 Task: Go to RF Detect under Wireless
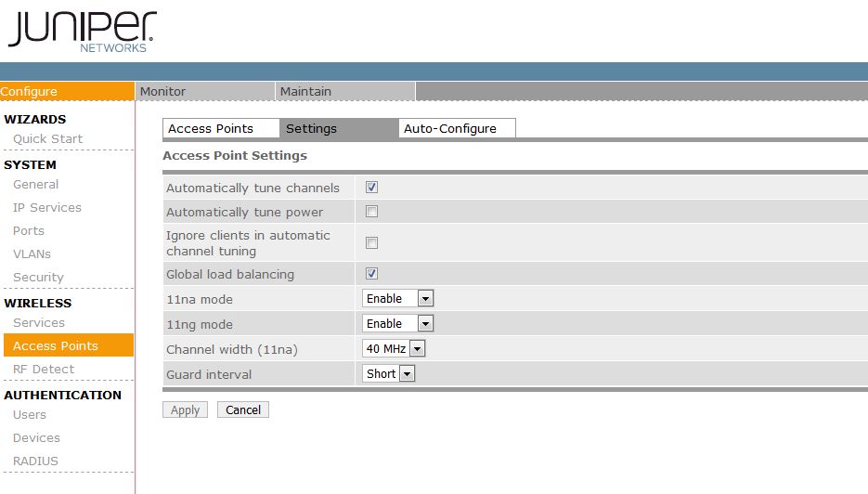tap(44, 370)
